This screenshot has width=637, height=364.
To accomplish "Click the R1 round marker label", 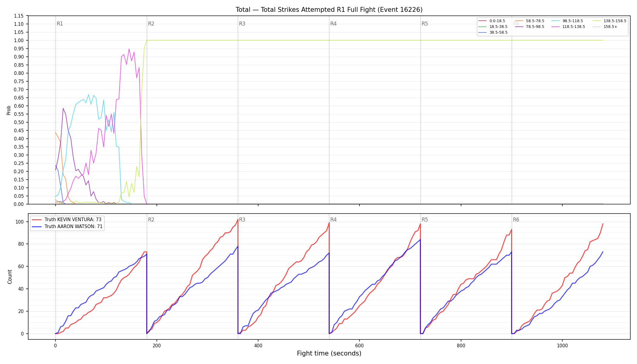I will click(60, 24).
